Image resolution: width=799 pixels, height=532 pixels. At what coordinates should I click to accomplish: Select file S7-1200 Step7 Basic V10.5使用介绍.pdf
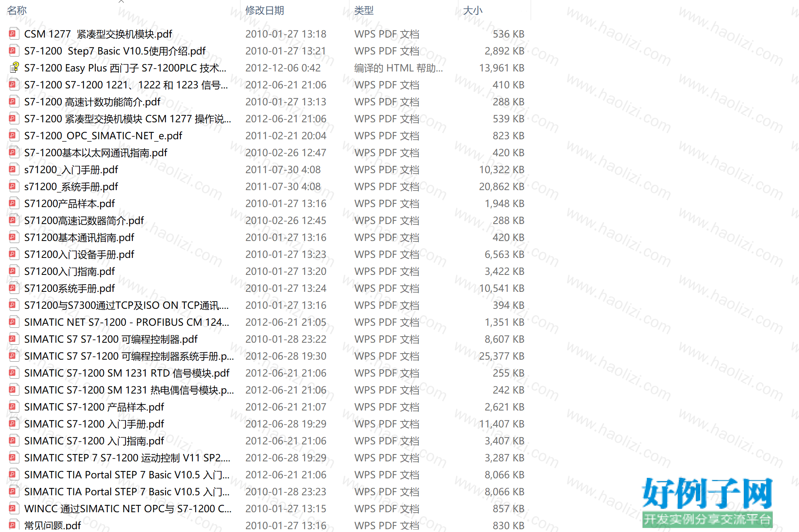pyautogui.click(x=115, y=51)
